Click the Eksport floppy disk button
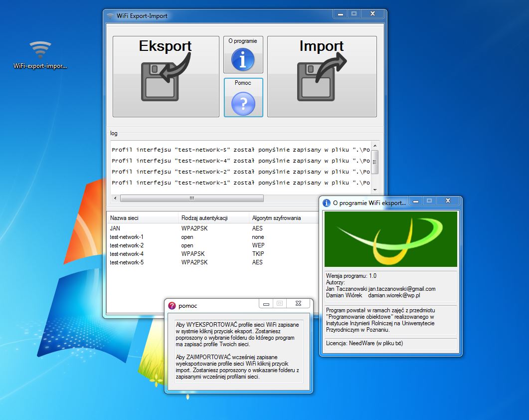529x420 pixels. tap(166, 77)
